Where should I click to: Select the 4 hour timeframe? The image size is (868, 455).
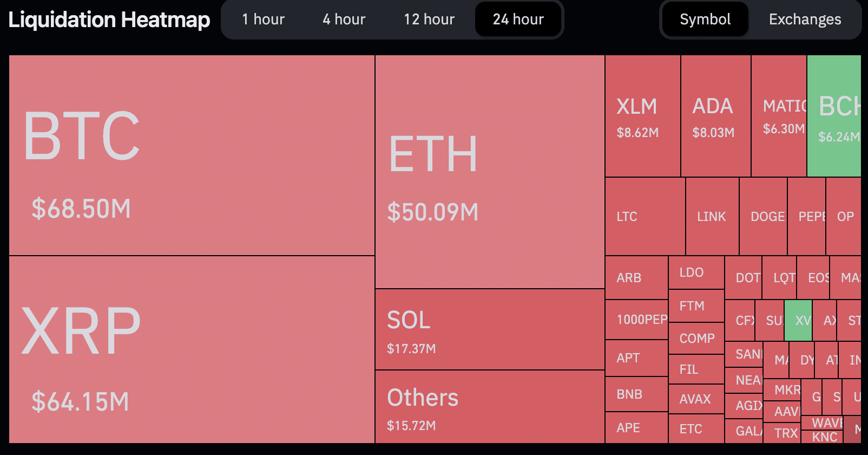(x=344, y=19)
